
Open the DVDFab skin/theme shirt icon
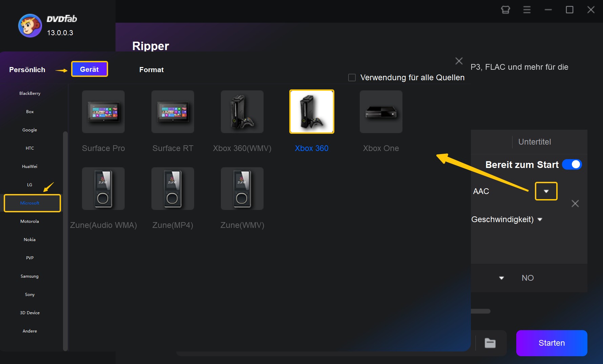point(505,10)
